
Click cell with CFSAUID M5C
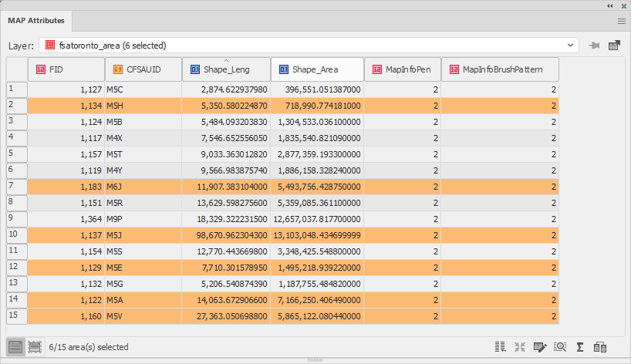coord(143,89)
